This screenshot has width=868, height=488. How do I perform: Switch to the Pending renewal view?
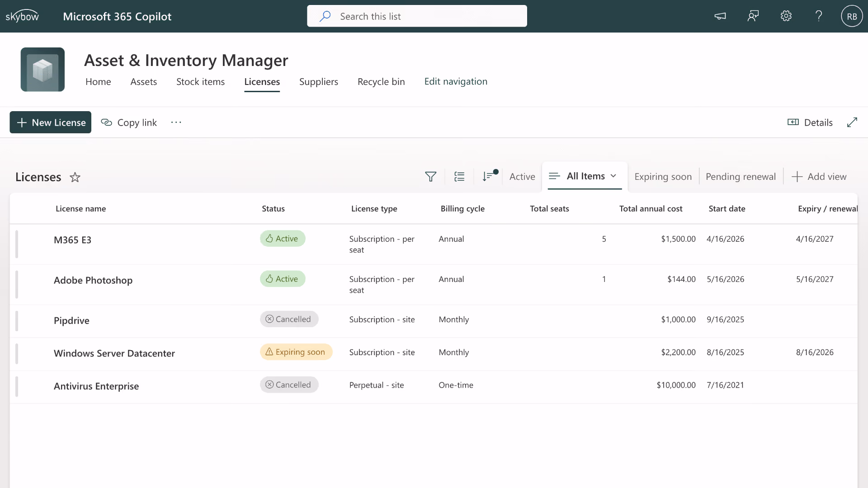coord(741,177)
